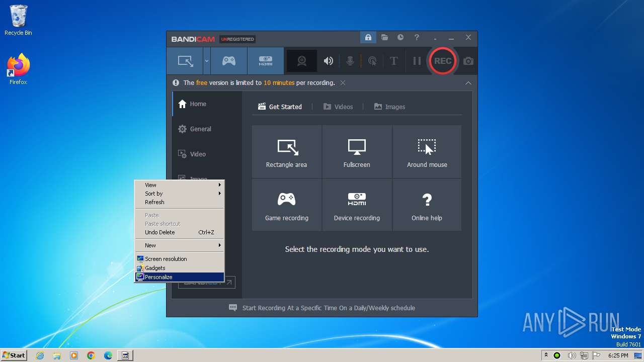The height and width of the screenshot is (362, 644).
Task: Toggle mouse click effect icon
Action: 372,61
